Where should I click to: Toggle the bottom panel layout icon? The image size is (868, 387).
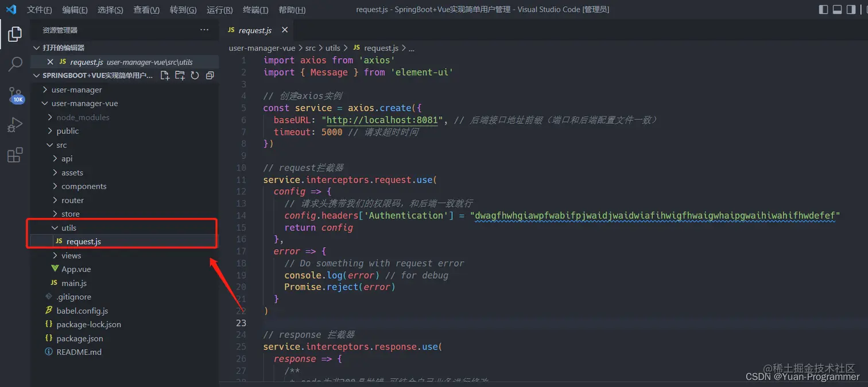(x=837, y=9)
